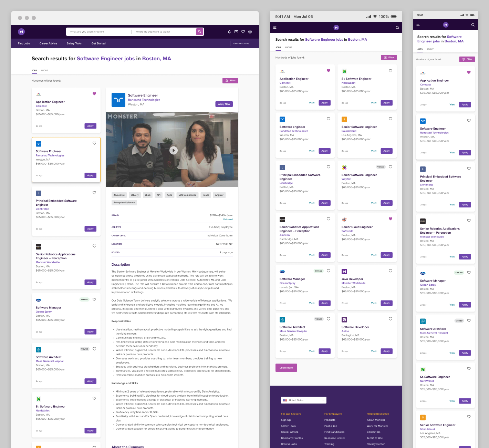Image resolution: width=489 pixels, height=448 pixels.
Task: Switch to the About tab on desktop
Action: click(x=44, y=70)
